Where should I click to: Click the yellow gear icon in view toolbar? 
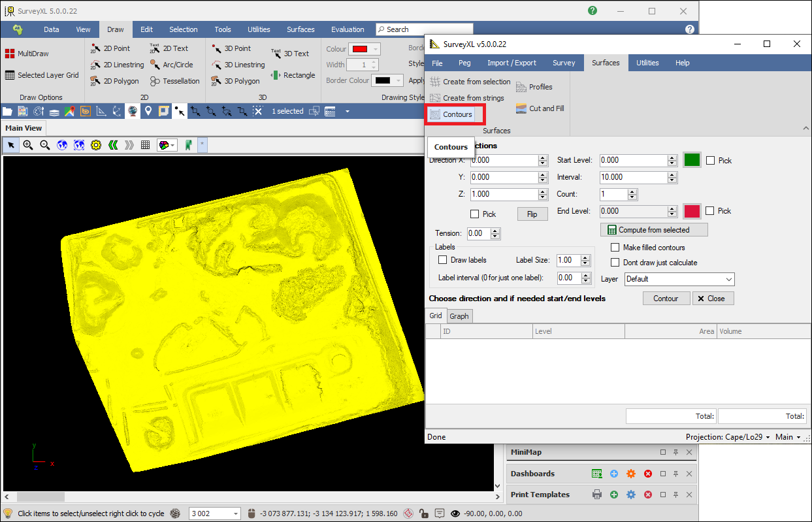pyautogui.click(x=96, y=145)
